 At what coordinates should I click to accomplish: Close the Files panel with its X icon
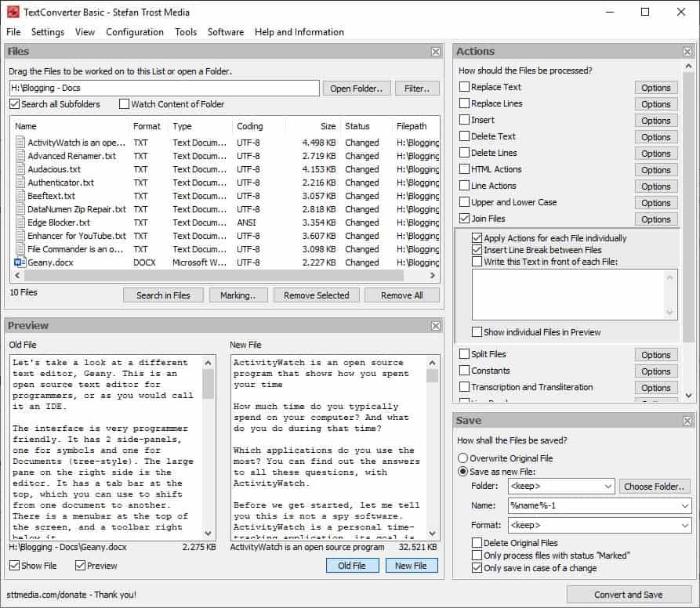(436, 51)
